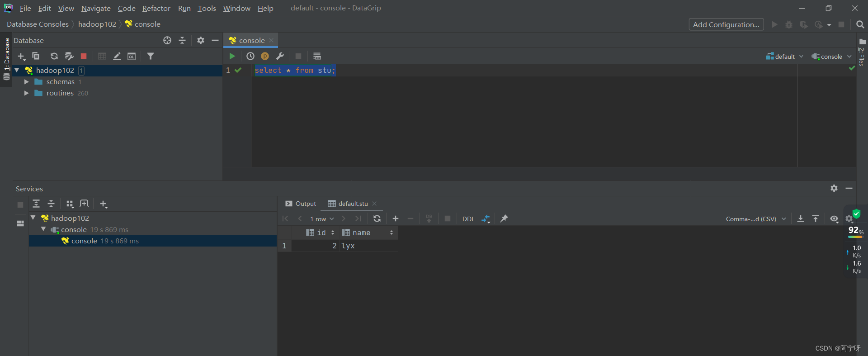Open Database panel gear options

pyautogui.click(x=201, y=40)
